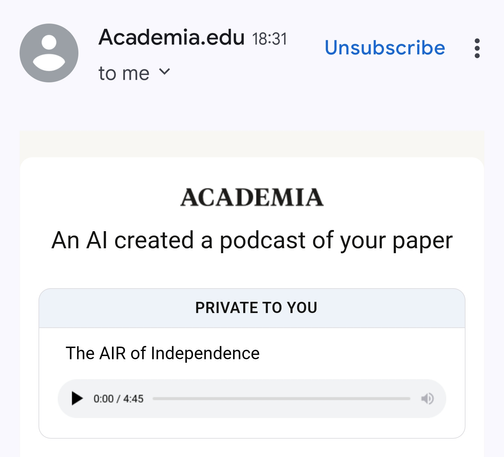The height and width of the screenshot is (457, 504).
Task: Seek to the end of the audio track
Action: coord(409,398)
